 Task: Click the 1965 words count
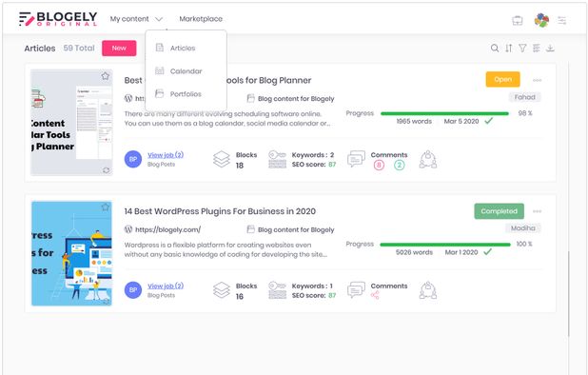(414, 121)
